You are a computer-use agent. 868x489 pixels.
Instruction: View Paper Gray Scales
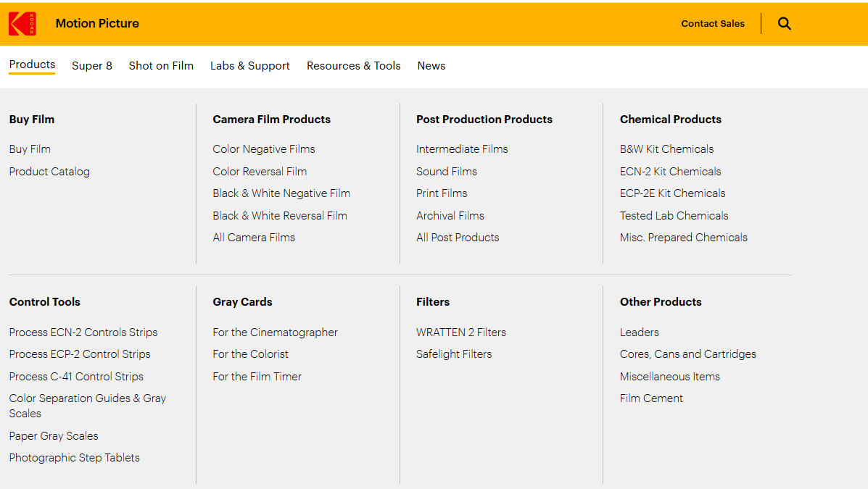point(53,436)
